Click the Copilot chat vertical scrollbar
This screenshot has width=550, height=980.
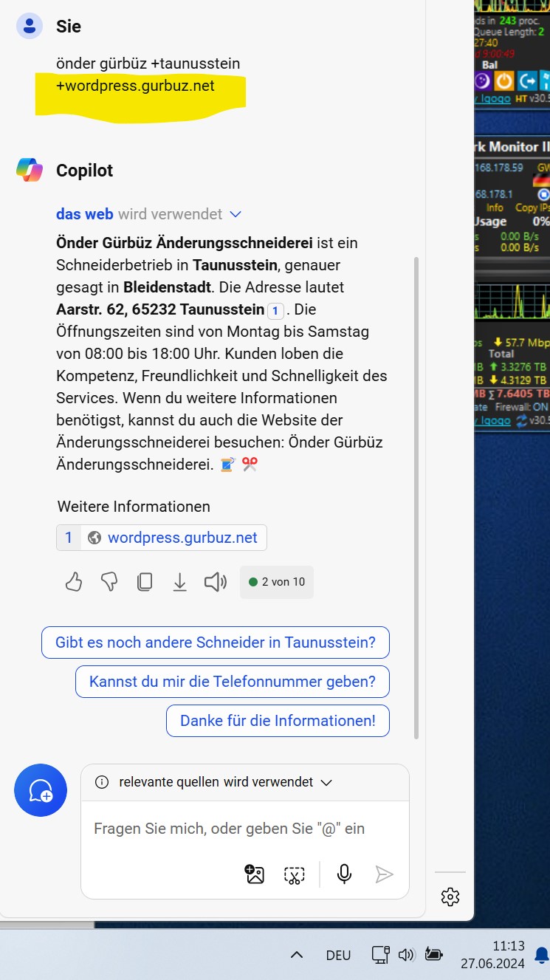[x=416, y=497]
